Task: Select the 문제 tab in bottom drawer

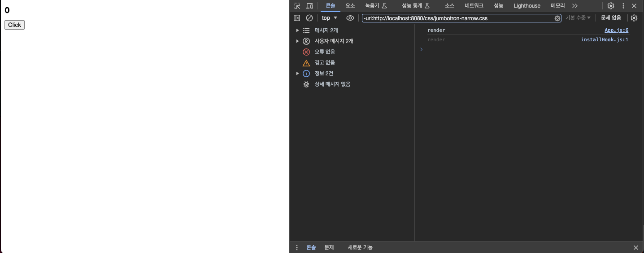Action: (x=329, y=248)
